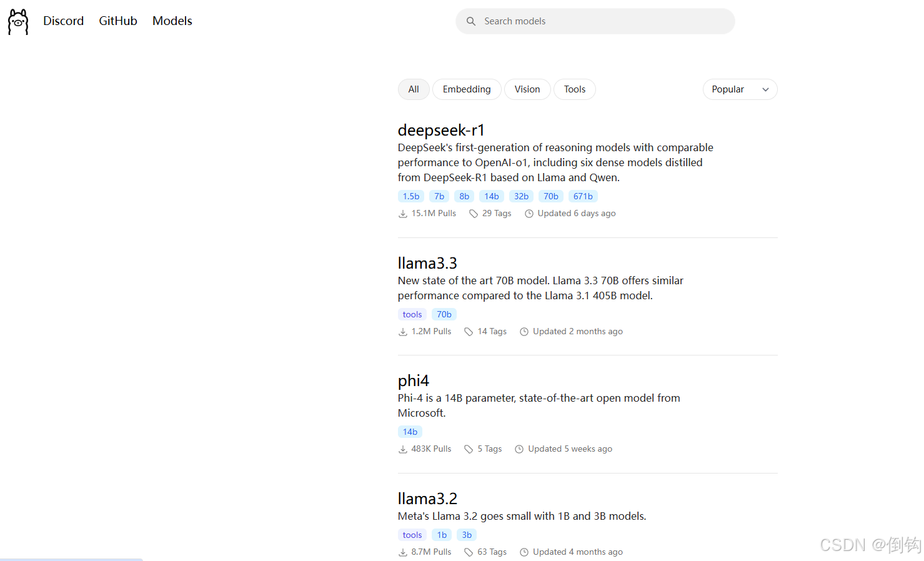Open the phi4 model page
The image size is (924, 561).
[x=414, y=380]
